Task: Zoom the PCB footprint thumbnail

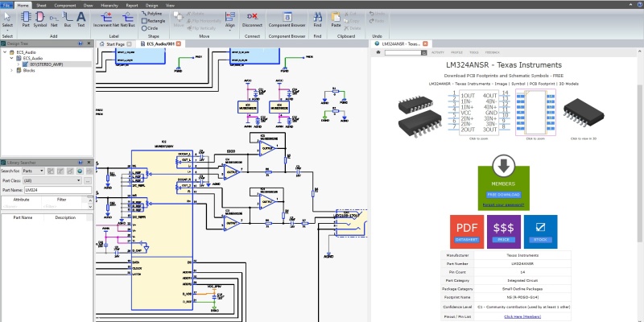Action: click(x=535, y=113)
